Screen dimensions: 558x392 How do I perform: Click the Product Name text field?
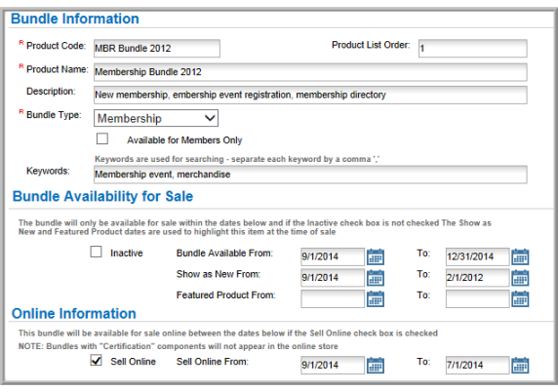click(310, 72)
